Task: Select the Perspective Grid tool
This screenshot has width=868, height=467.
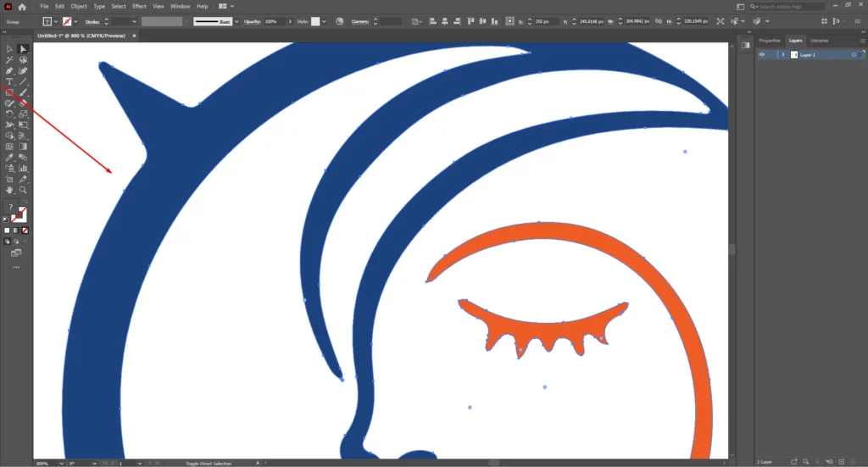Action: pos(23,136)
